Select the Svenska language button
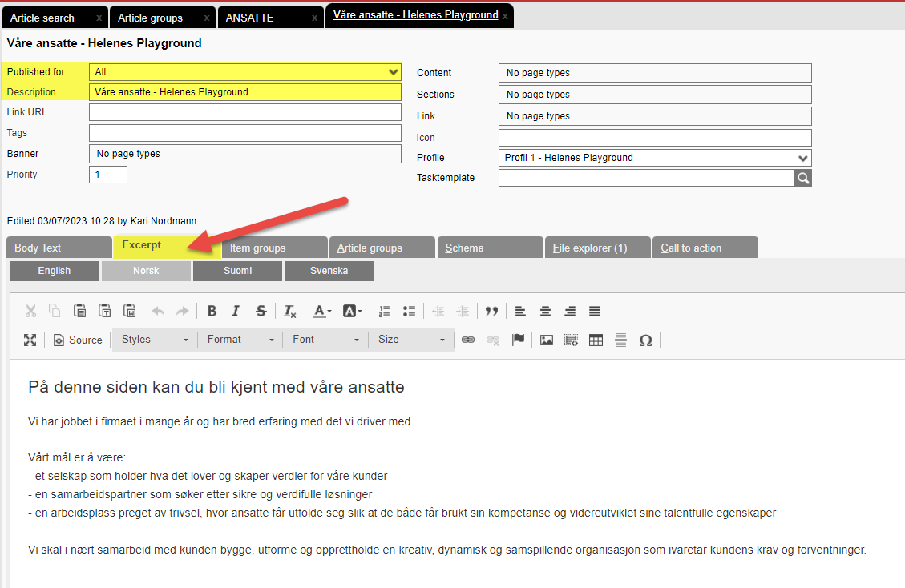This screenshot has width=905, height=588. pos(329,271)
